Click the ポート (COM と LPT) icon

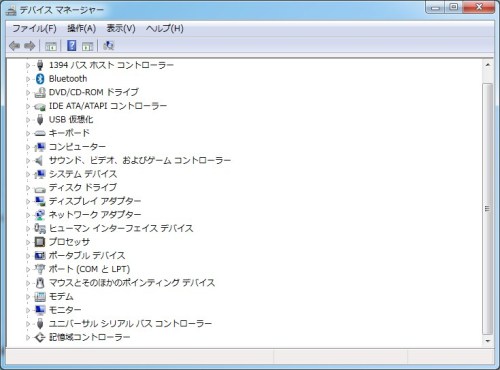[40, 269]
